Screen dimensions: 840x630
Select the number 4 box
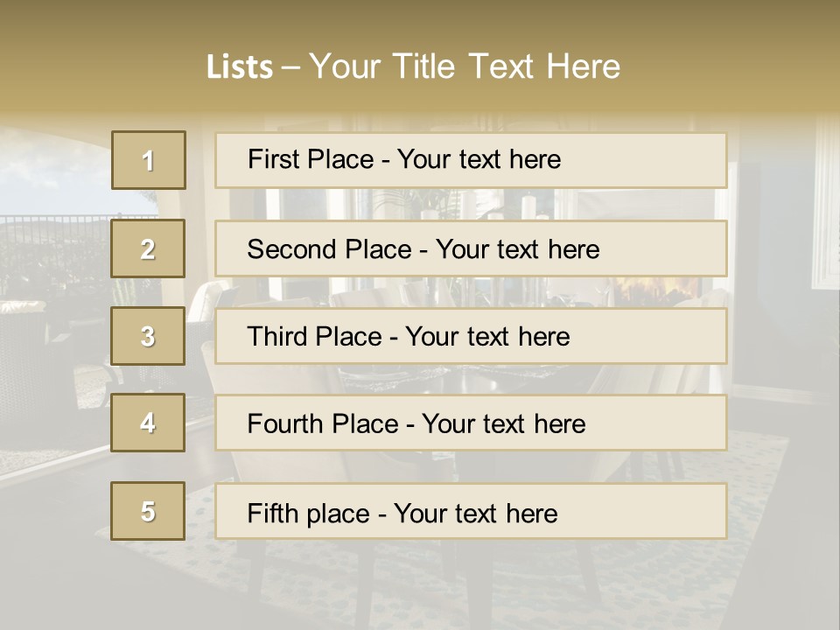point(149,423)
